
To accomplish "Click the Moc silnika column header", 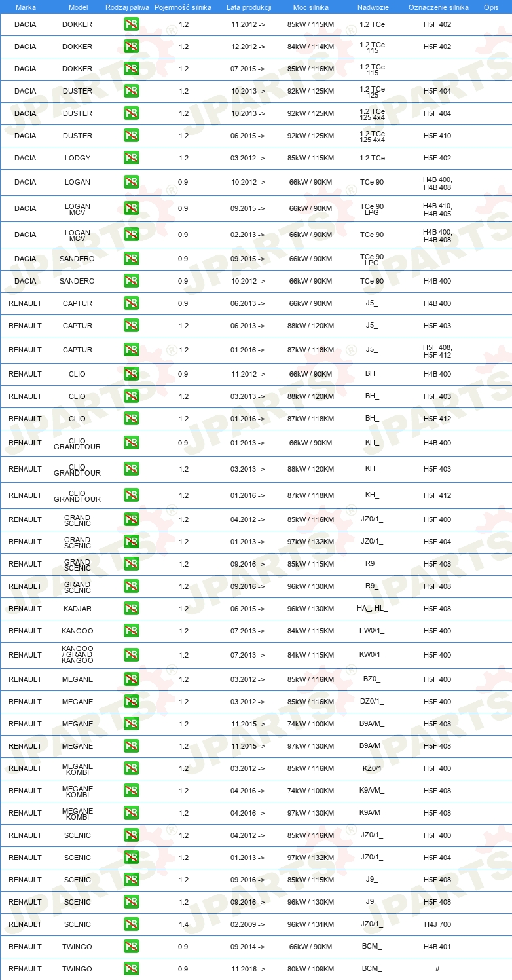I will (311, 7).
